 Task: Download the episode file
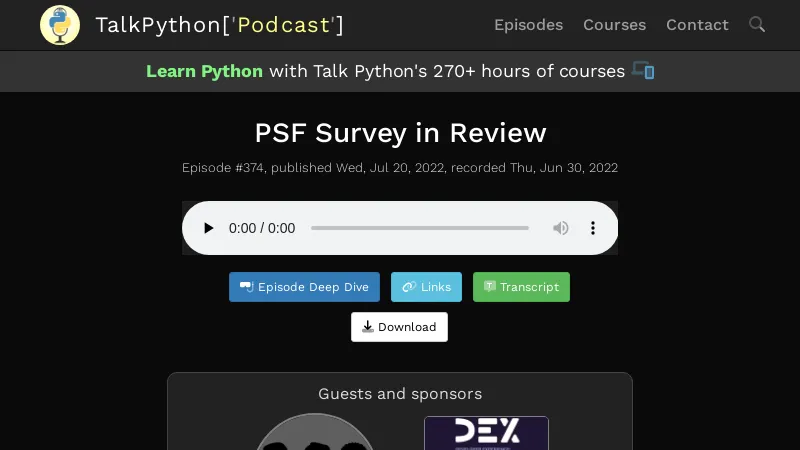tap(399, 327)
